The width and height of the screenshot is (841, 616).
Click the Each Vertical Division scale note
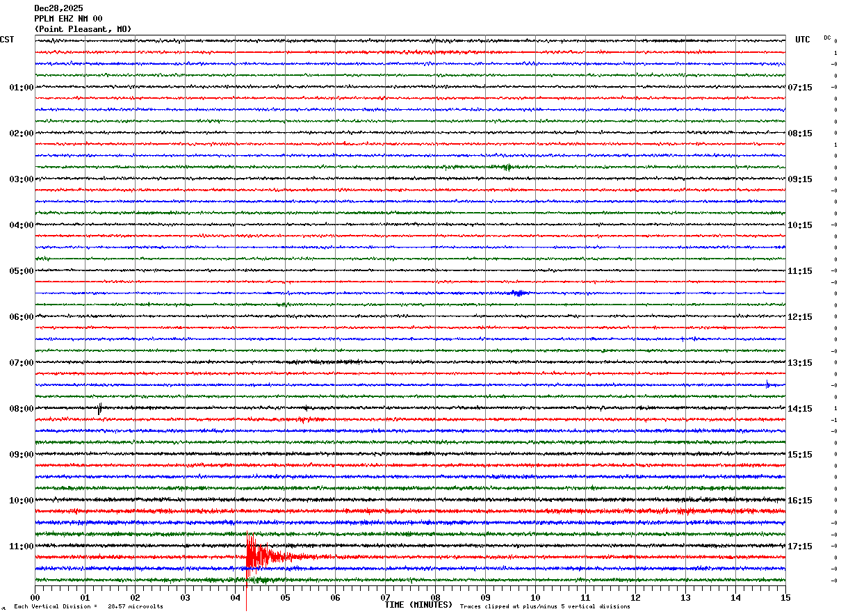[x=88, y=607]
